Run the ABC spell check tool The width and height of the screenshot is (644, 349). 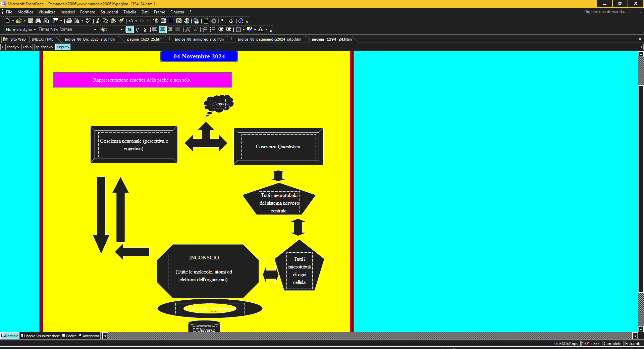[x=88, y=21]
